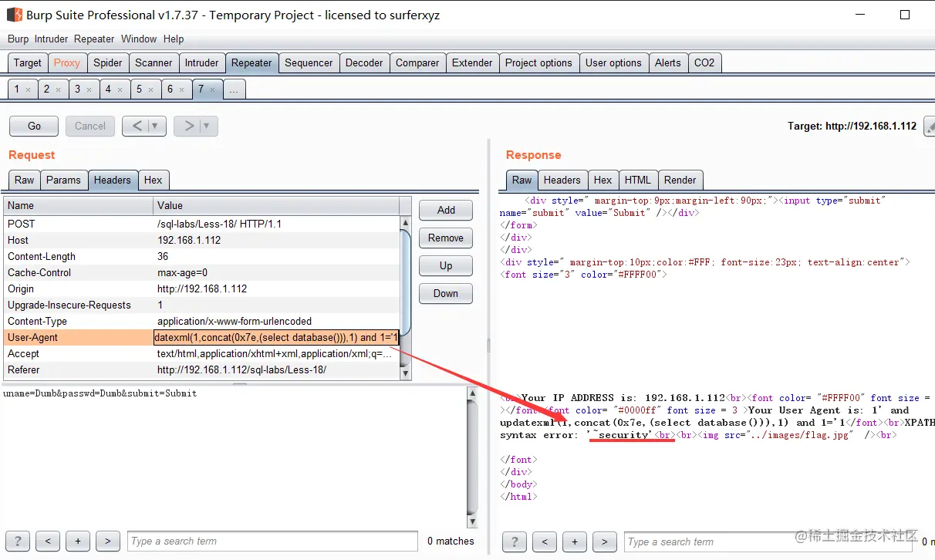935x560 pixels.
Task: Switch response view to Headers tab
Action: 562,180
